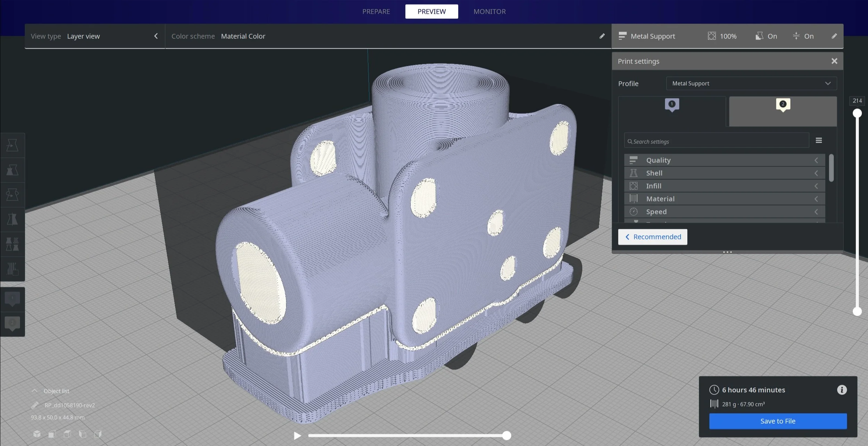Select the Mirror tool
Screen dimensions: 868x446
coord(12,219)
